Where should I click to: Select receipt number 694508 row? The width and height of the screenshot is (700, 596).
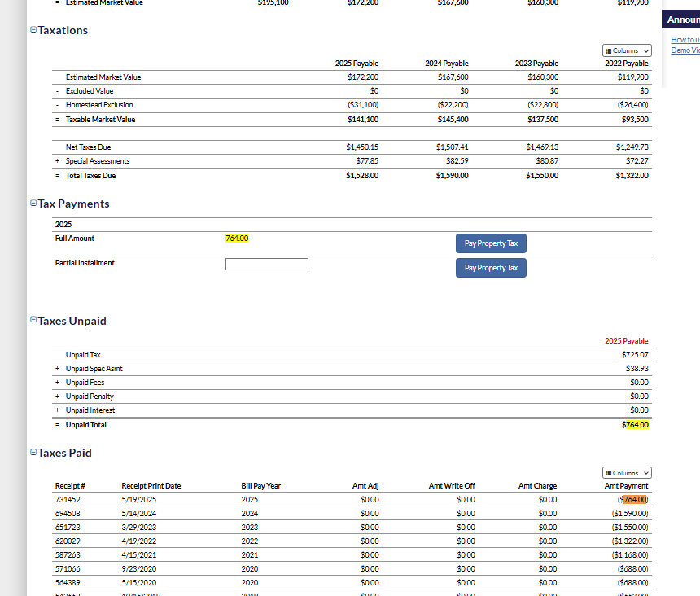[68, 514]
